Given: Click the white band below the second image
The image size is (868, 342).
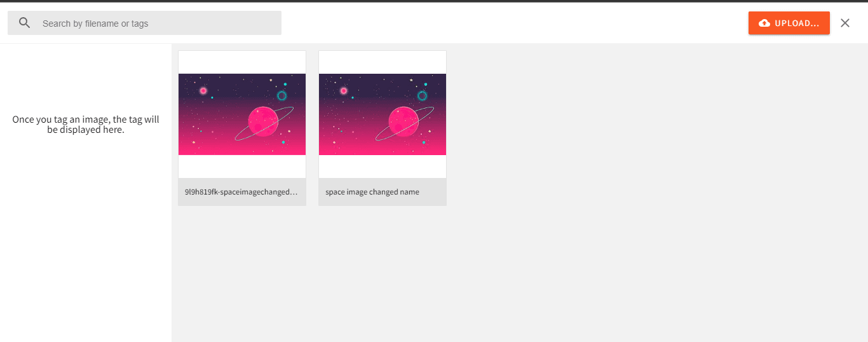Looking at the screenshot, I should [383, 167].
